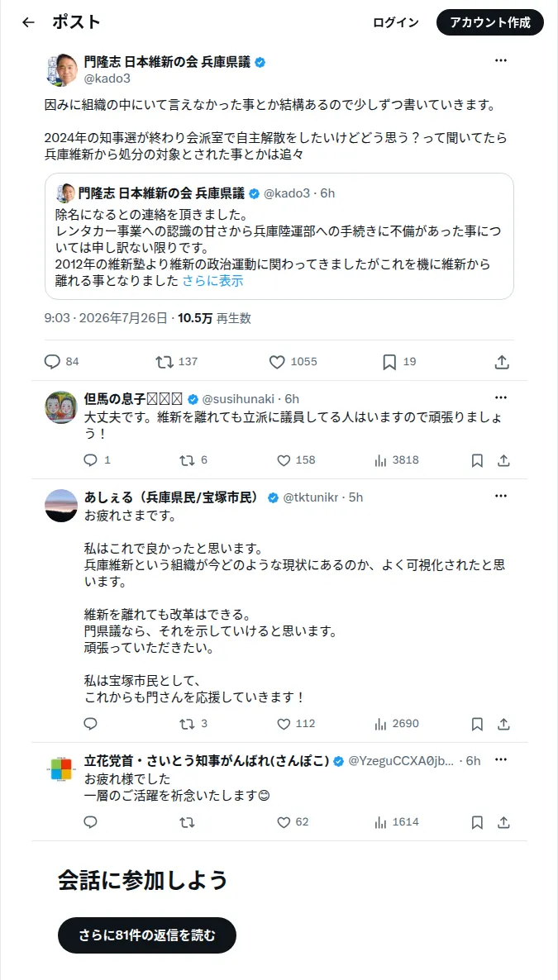Share the 立花党首 reply

[503, 822]
